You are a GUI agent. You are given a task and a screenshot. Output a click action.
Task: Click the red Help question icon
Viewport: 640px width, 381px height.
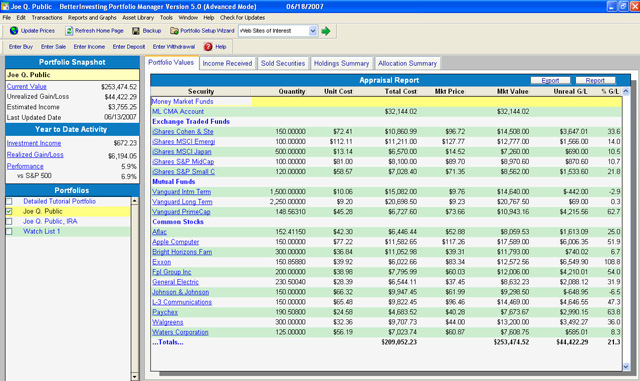[x=208, y=47]
